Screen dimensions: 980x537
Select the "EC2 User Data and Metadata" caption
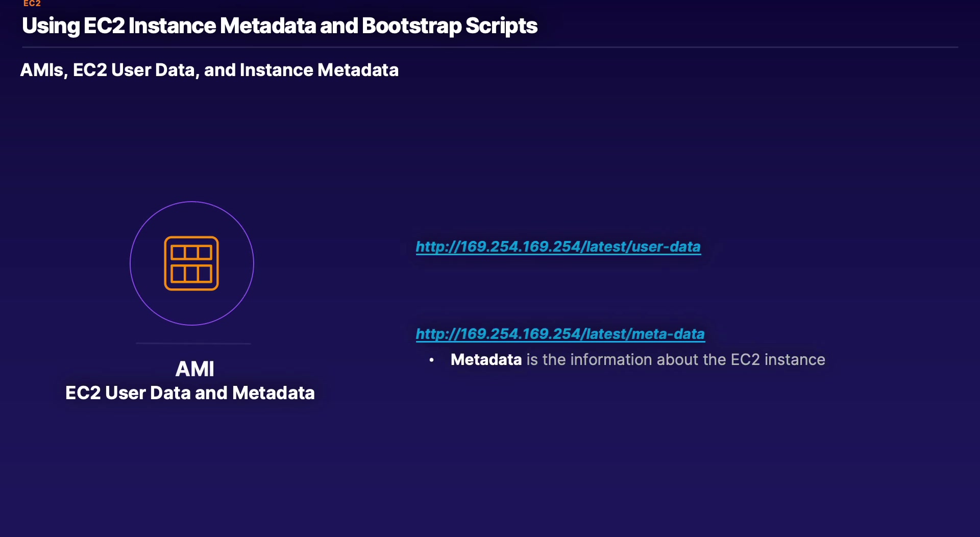point(190,393)
